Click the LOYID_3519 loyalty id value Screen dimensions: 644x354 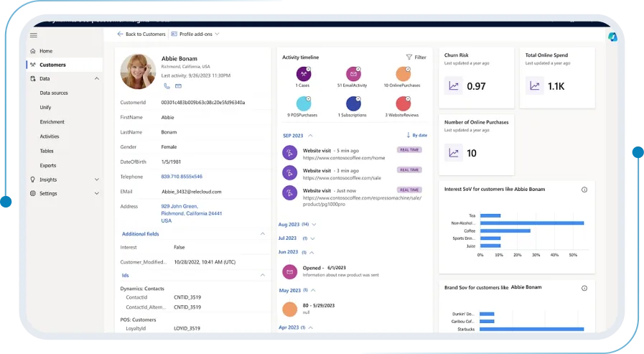[187, 329]
